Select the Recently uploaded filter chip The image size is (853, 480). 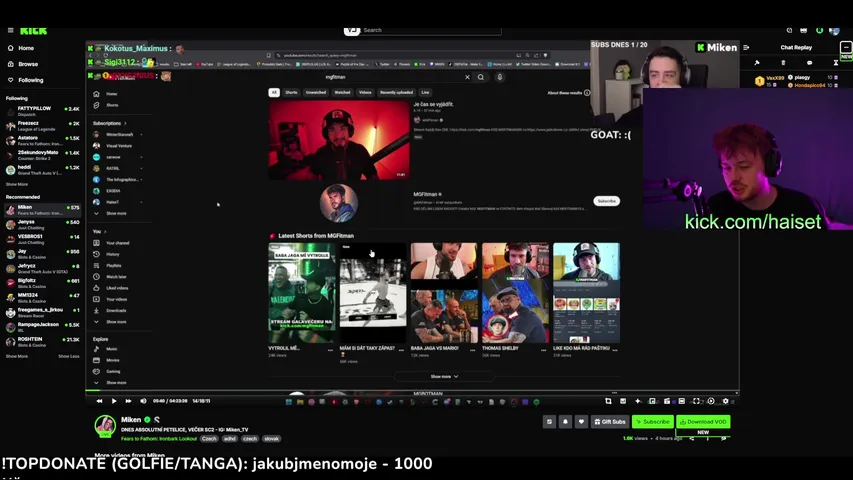(x=397, y=93)
